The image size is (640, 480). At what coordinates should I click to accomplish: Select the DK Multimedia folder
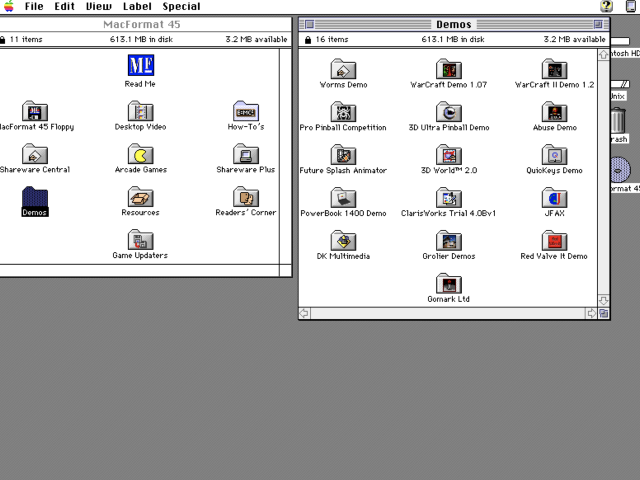(x=343, y=240)
